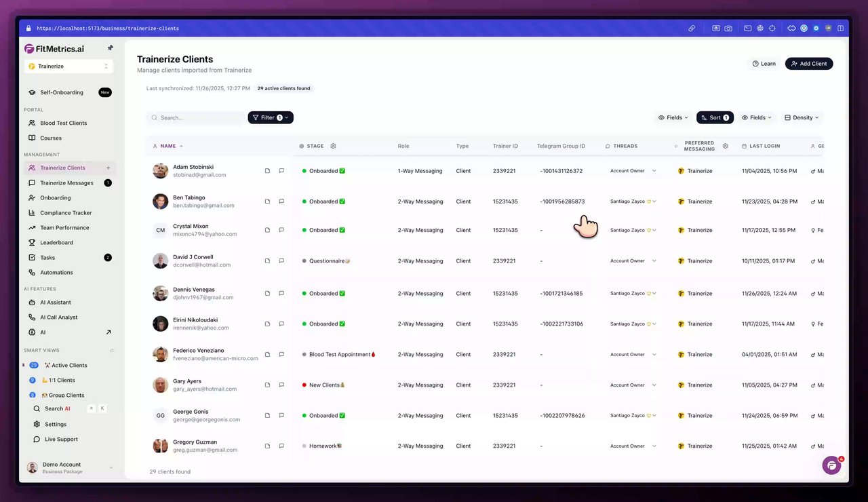This screenshot has width=868, height=502.
Task: Open Live Support
Action: point(61,439)
